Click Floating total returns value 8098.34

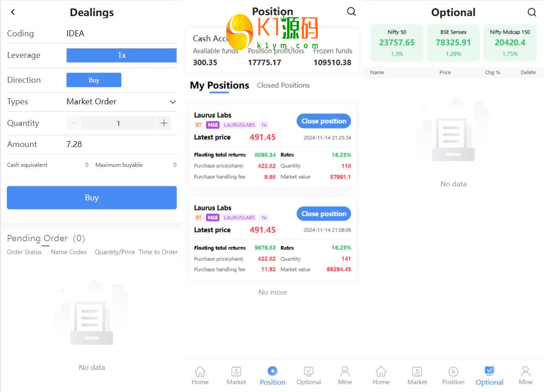(265, 155)
